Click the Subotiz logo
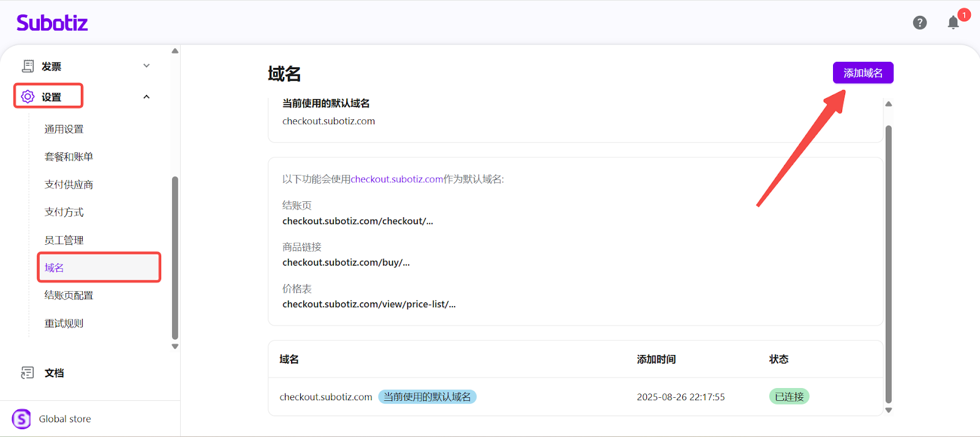This screenshot has width=980, height=437. 52,23
